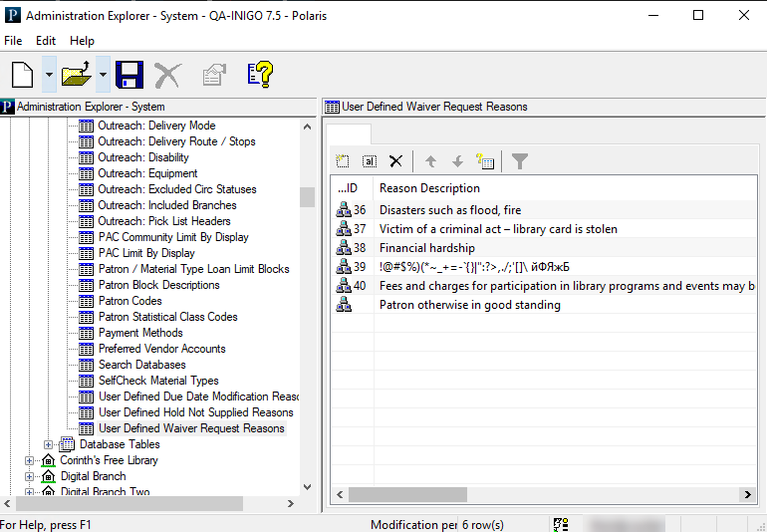
Task: Expand the Database Tables node
Action: point(48,444)
